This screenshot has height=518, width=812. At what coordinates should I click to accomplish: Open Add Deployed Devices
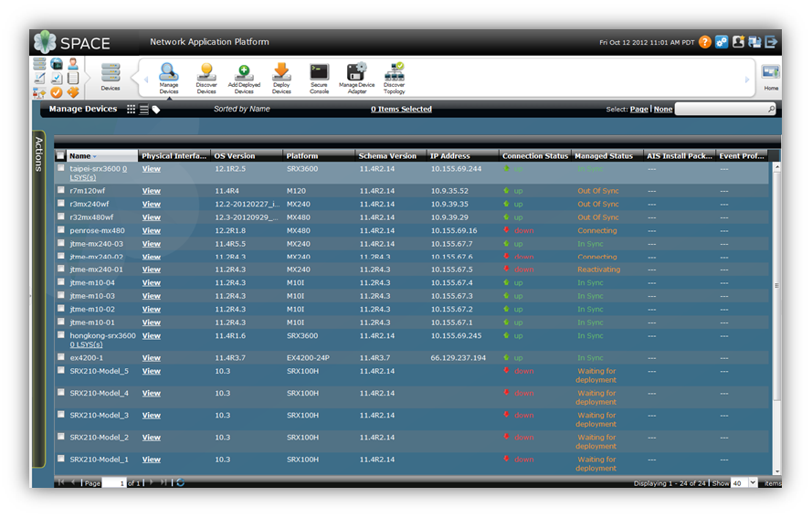coord(244,79)
